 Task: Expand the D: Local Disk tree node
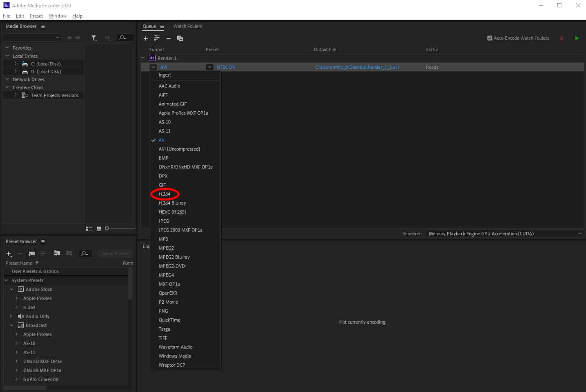[x=16, y=72]
